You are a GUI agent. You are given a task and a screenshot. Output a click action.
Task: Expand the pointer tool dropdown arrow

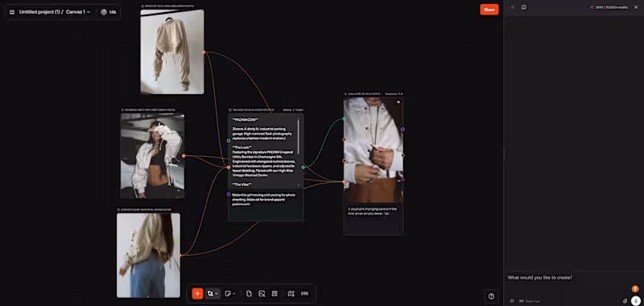pyautogui.click(x=217, y=294)
